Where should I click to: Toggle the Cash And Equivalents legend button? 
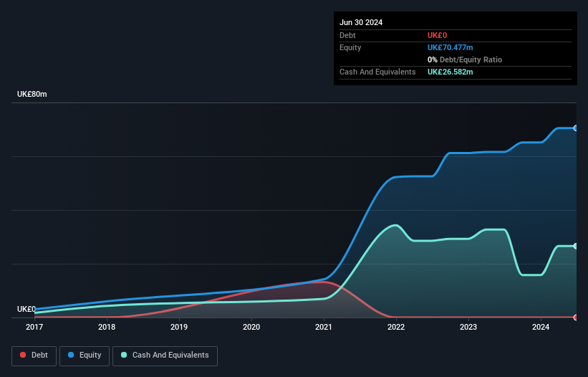[x=165, y=355]
